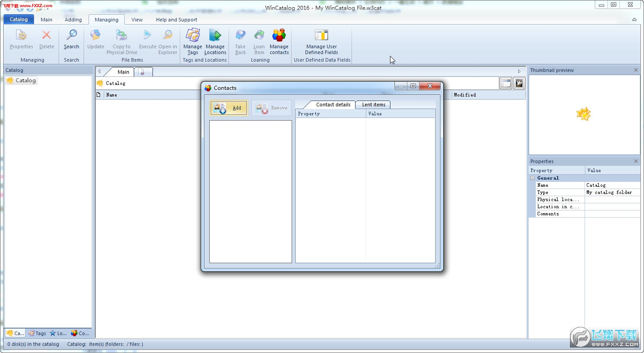Viewport: 644px width, 353px height.
Task: Choose Copy to Physical Drive
Action: (122, 42)
